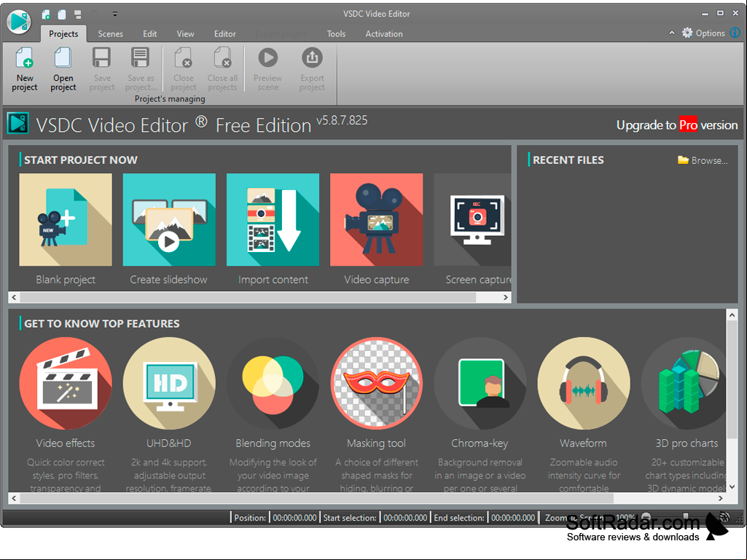Click the Start Project horizontal scrollbar thumb
The height and width of the screenshot is (560, 747).
[x=248, y=297]
